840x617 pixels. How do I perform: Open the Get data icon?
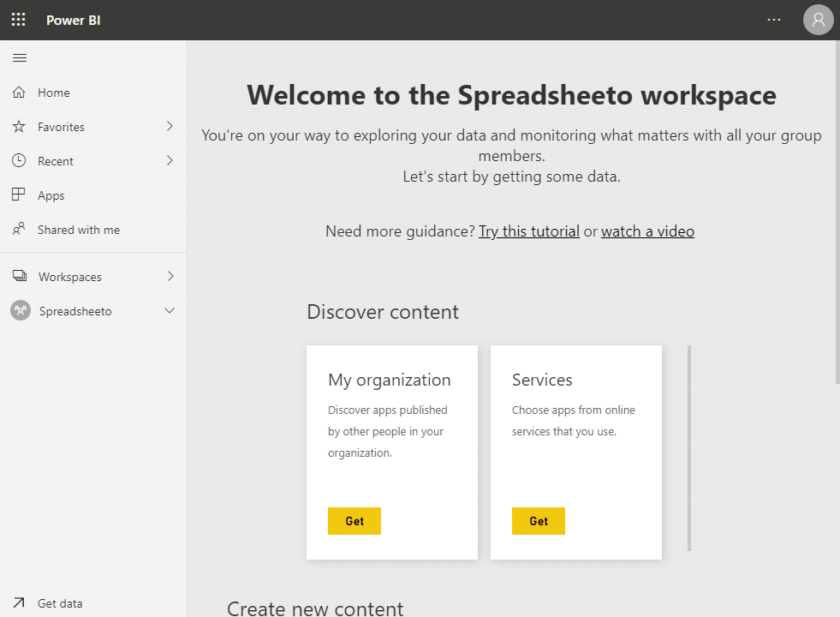pos(19,602)
